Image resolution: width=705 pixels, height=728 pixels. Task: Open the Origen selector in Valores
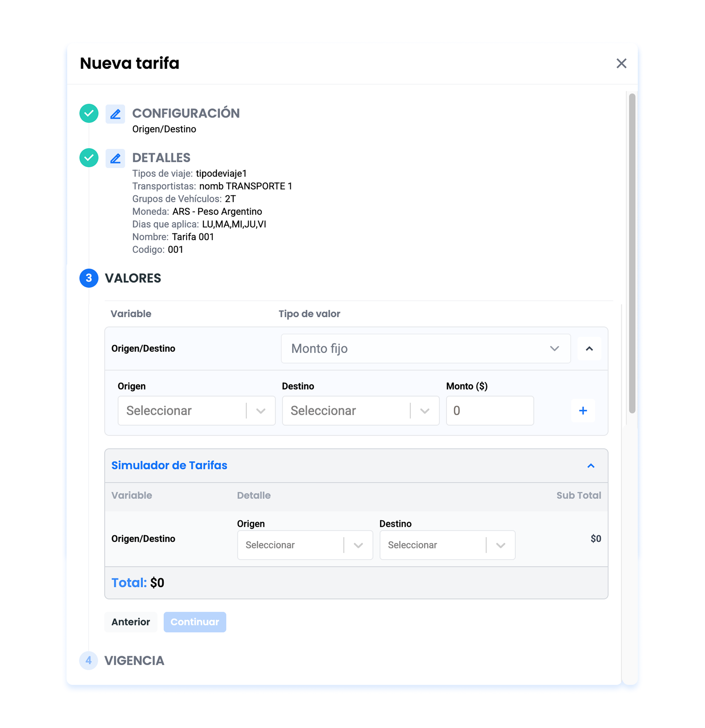coord(196,411)
